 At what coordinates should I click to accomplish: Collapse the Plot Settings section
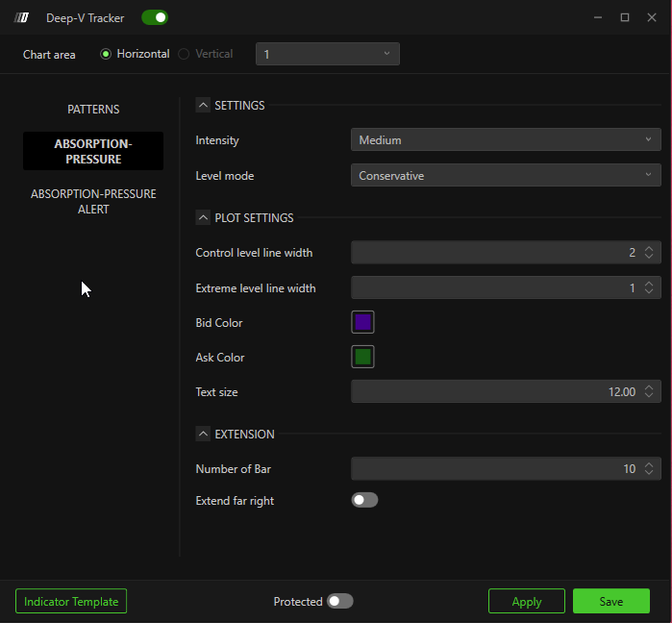(x=203, y=218)
